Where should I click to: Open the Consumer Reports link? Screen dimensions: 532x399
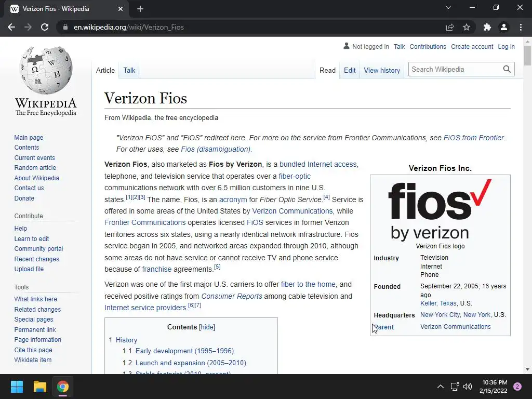tap(232, 296)
